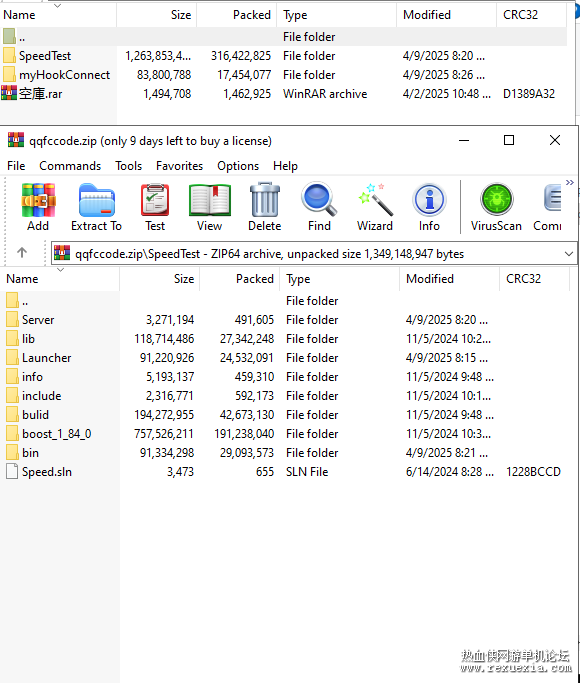This screenshot has width=580, height=683.
Task: Go up one folder arrow
Action: [22, 252]
